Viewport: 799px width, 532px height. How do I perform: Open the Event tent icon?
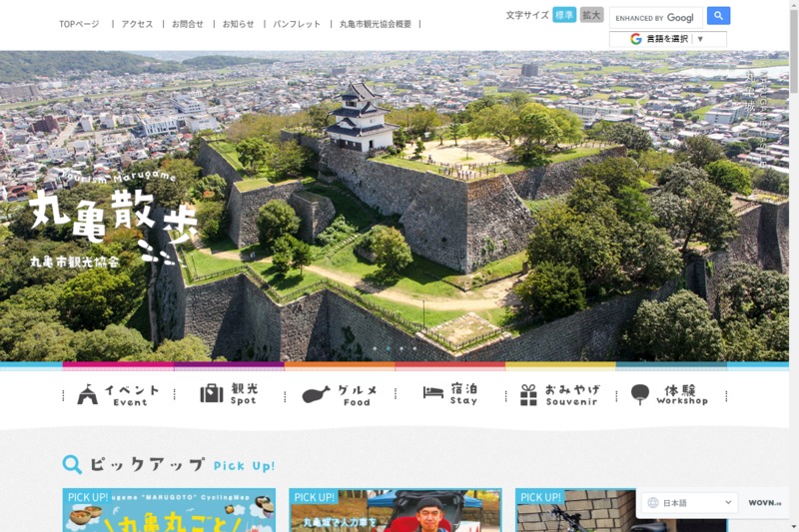(88, 394)
